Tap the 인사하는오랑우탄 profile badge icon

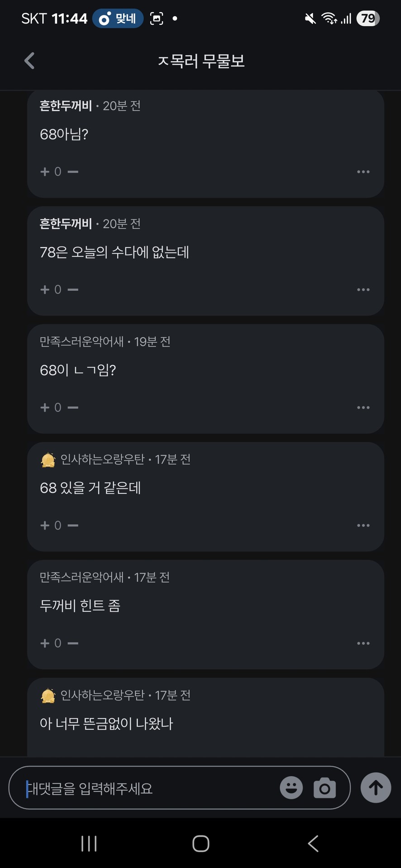(48, 460)
